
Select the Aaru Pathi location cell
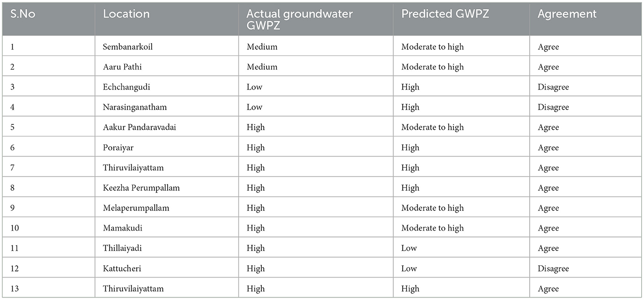(122, 67)
